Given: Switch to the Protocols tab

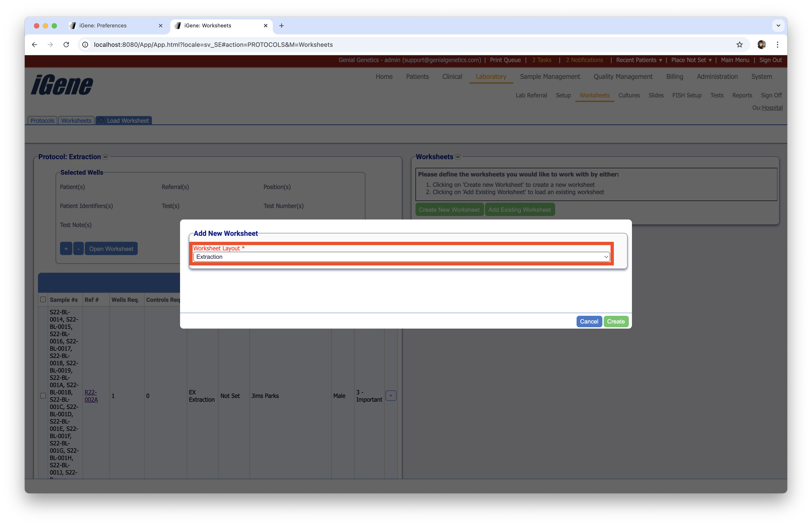Looking at the screenshot, I should 42,121.
